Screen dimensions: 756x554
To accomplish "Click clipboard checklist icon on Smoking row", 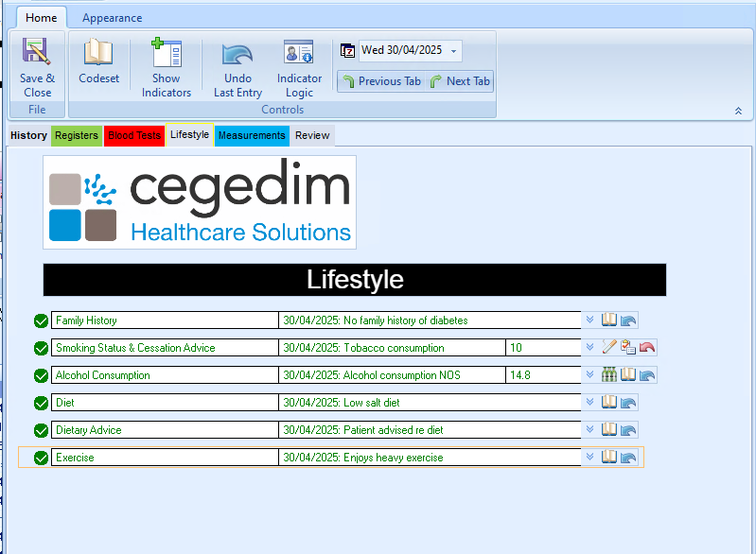I will 628,347.
